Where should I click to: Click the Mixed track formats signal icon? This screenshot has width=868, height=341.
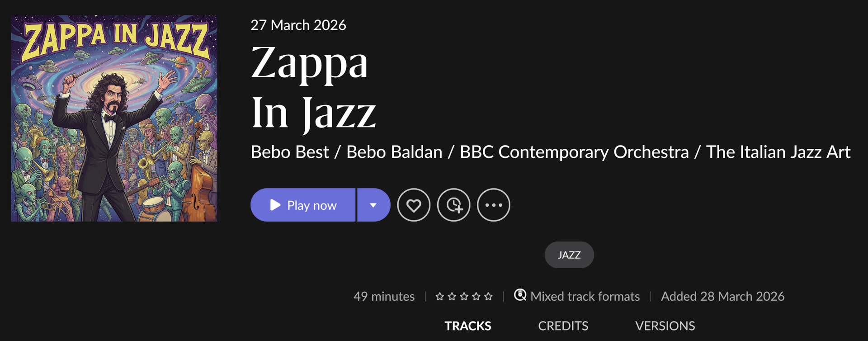tap(520, 295)
